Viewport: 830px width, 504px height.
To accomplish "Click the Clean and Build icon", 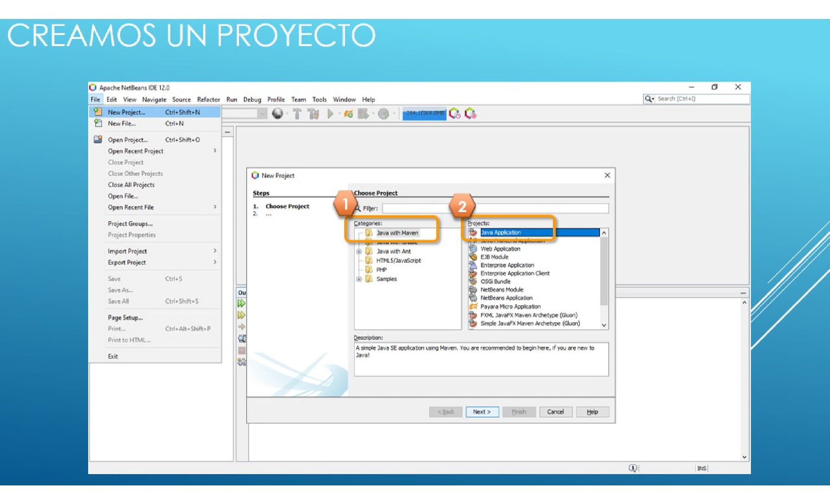I will coord(313,114).
